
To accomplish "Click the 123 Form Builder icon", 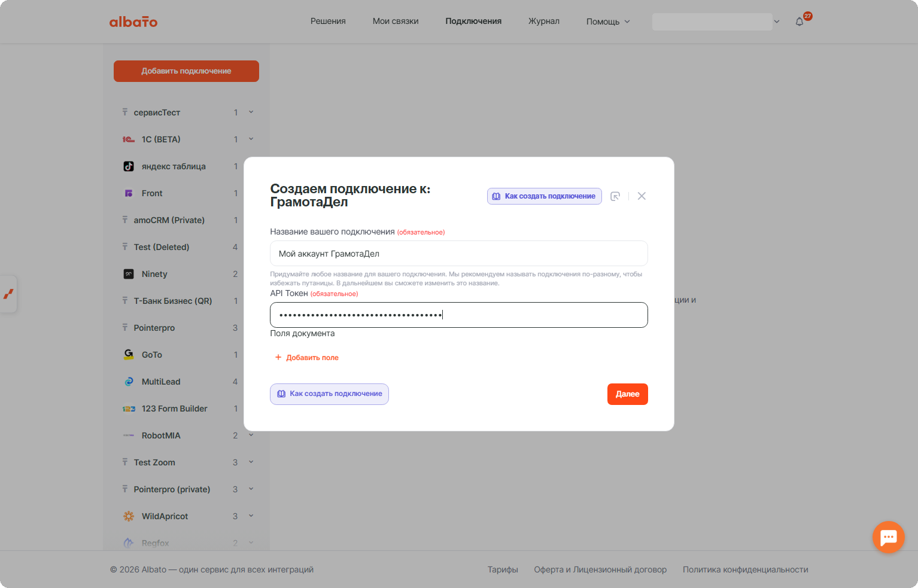I will click(x=129, y=409).
